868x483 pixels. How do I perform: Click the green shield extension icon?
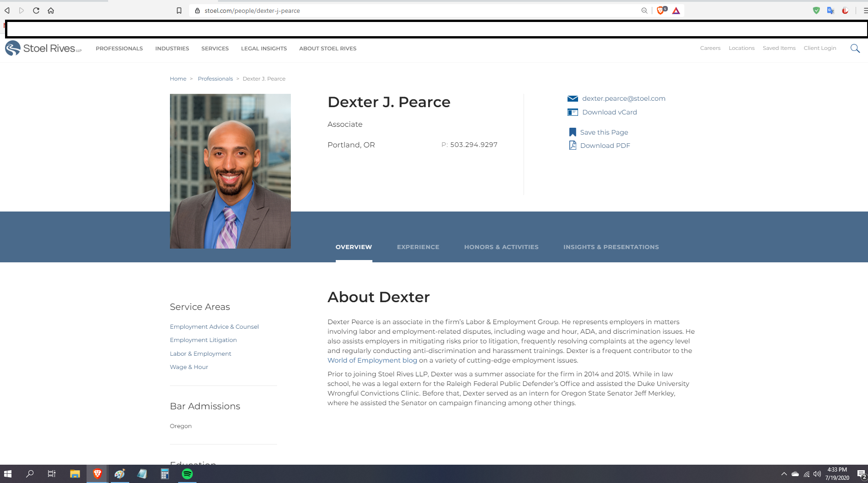816,11
